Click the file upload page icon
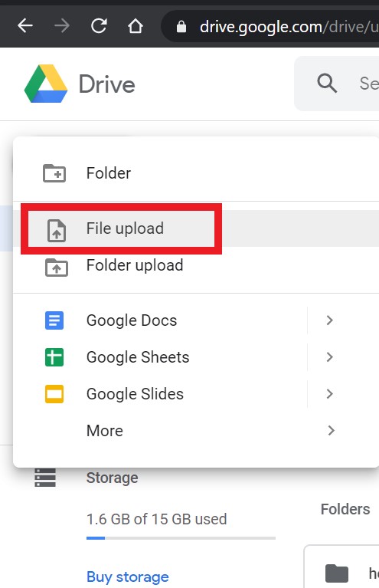The height and width of the screenshot is (588, 379). click(x=57, y=230)
